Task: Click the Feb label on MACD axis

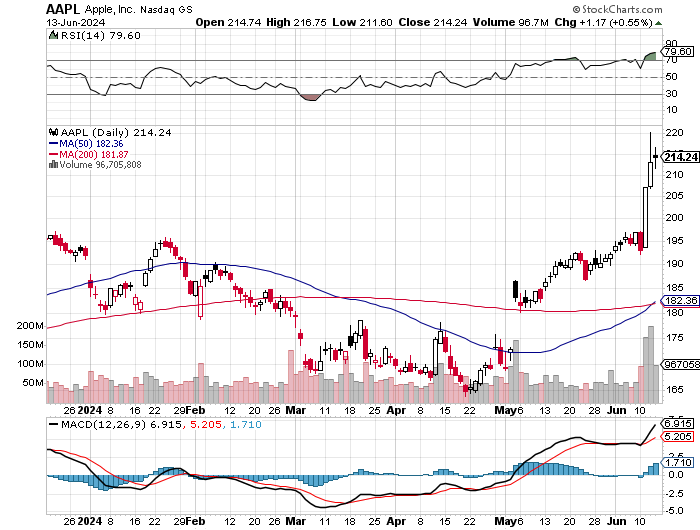Action: point(195,521)
